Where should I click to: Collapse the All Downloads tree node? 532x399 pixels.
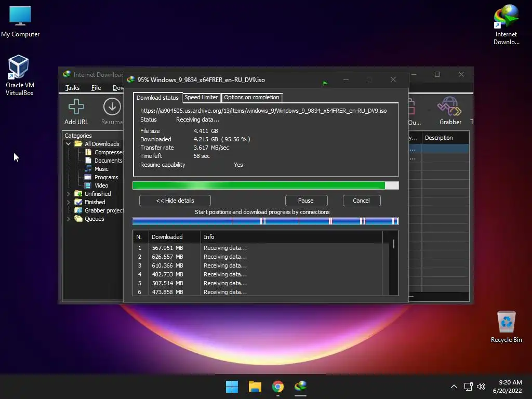tap(68, 144)
